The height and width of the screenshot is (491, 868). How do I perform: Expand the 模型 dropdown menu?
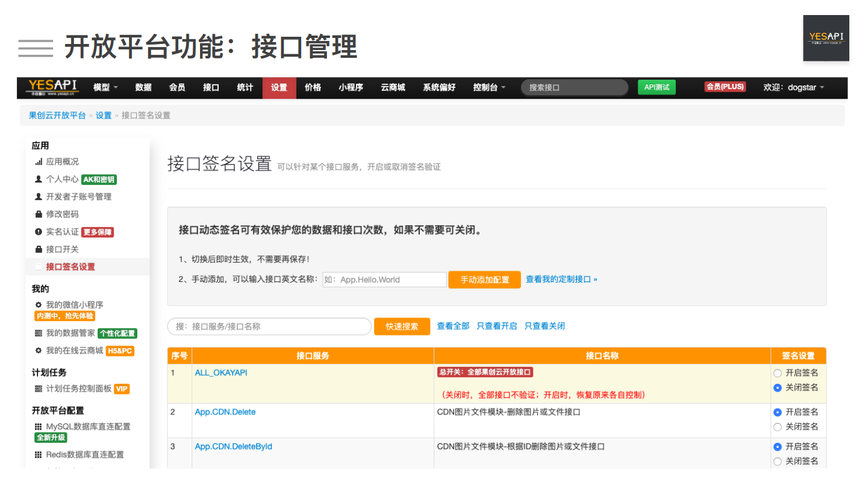point(105,87)
